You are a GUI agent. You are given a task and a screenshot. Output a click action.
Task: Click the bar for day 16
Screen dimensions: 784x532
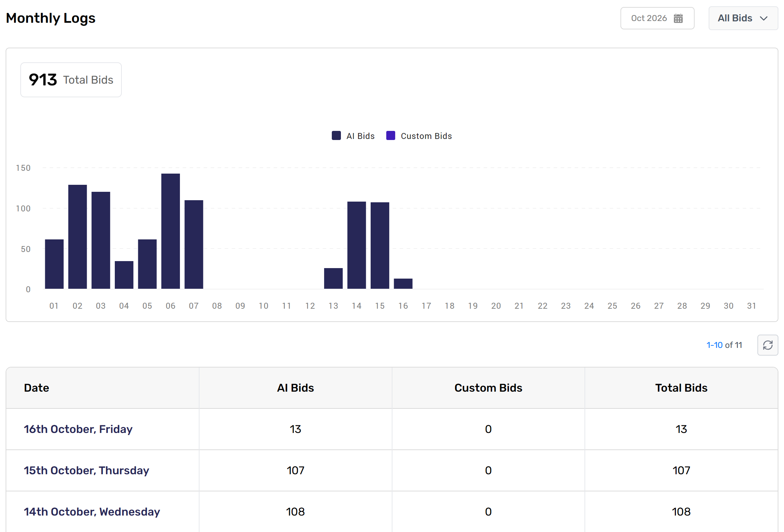(x=403, y=283)
